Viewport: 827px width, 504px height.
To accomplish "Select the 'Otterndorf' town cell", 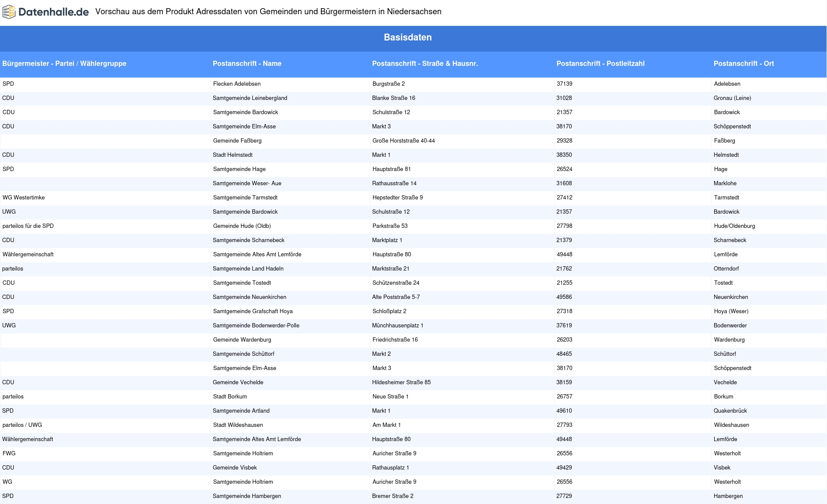I will (769, 269).
